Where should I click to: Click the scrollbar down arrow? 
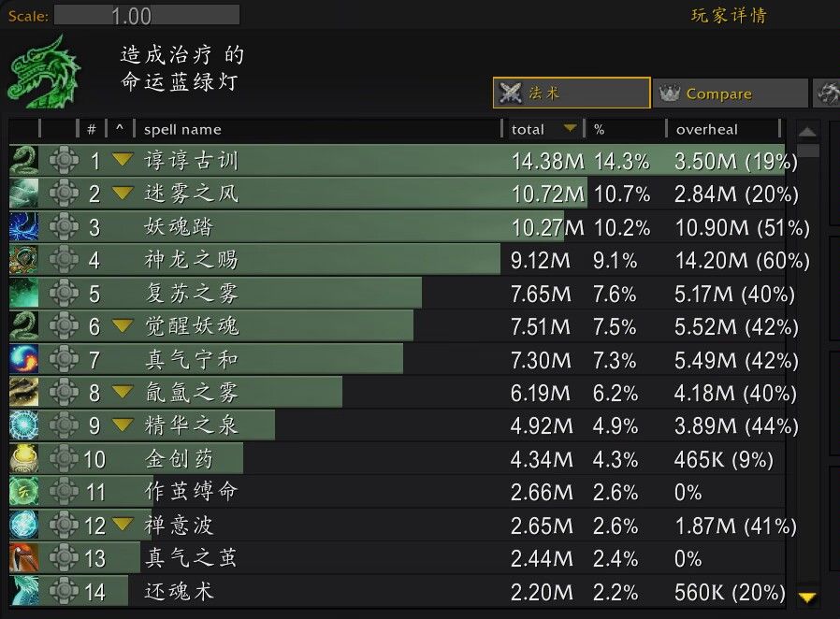click(806, 596)
